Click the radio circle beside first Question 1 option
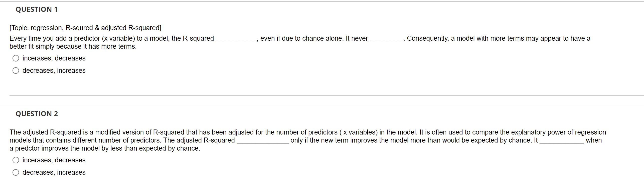644x196 pixels. point(16,58)
